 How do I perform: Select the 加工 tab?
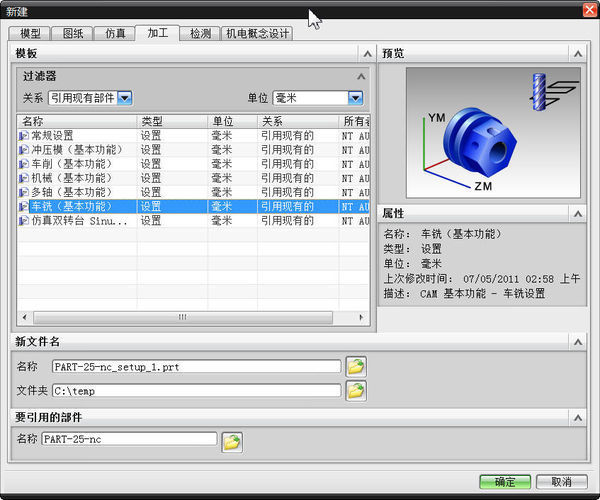coord(158,33)
